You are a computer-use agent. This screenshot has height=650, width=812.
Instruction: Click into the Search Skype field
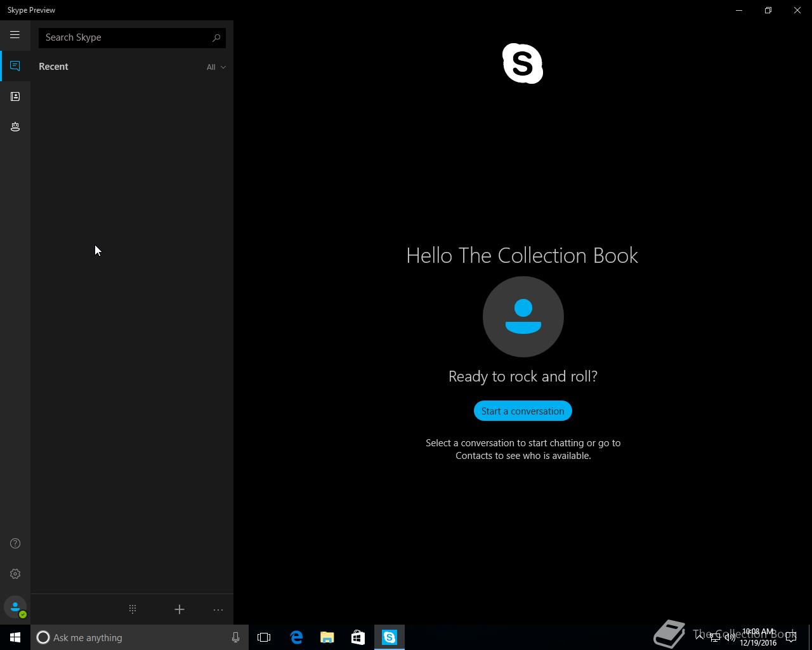coord(132,37)
